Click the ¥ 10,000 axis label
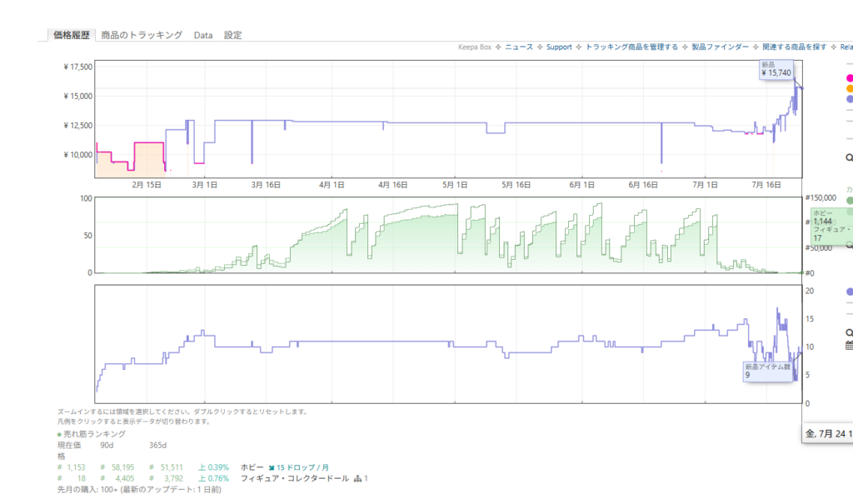 tap(77, 155)
